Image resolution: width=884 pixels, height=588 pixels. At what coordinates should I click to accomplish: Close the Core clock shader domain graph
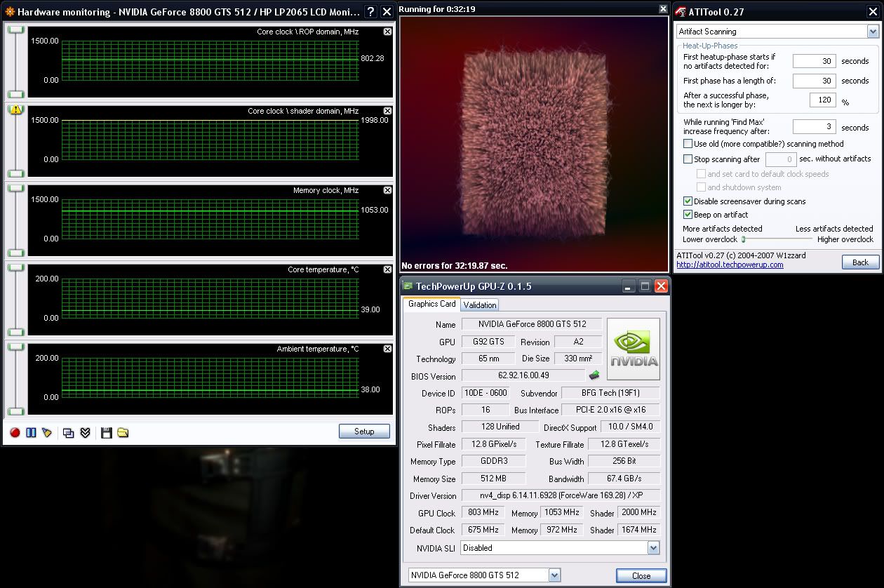(x=387, y=111)
